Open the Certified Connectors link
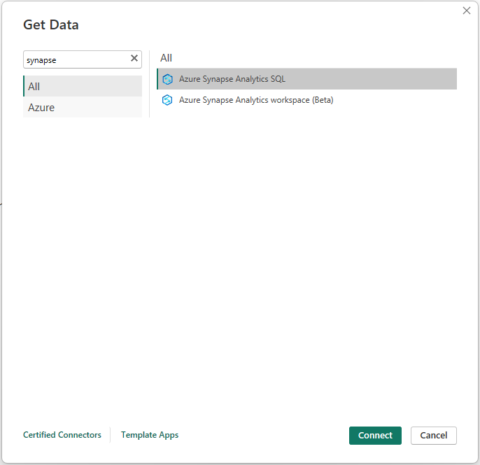This screenshot has height=465, width=480. pos(62,435)
